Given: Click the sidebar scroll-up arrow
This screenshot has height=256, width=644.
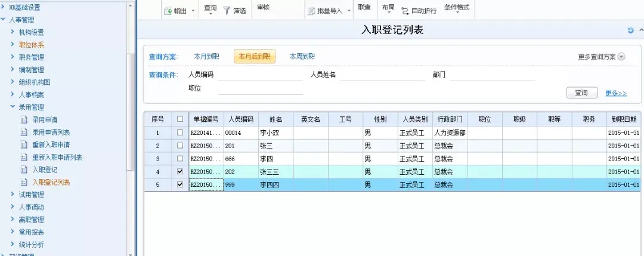Looking at the screenshot, I should tap(131, 6).
